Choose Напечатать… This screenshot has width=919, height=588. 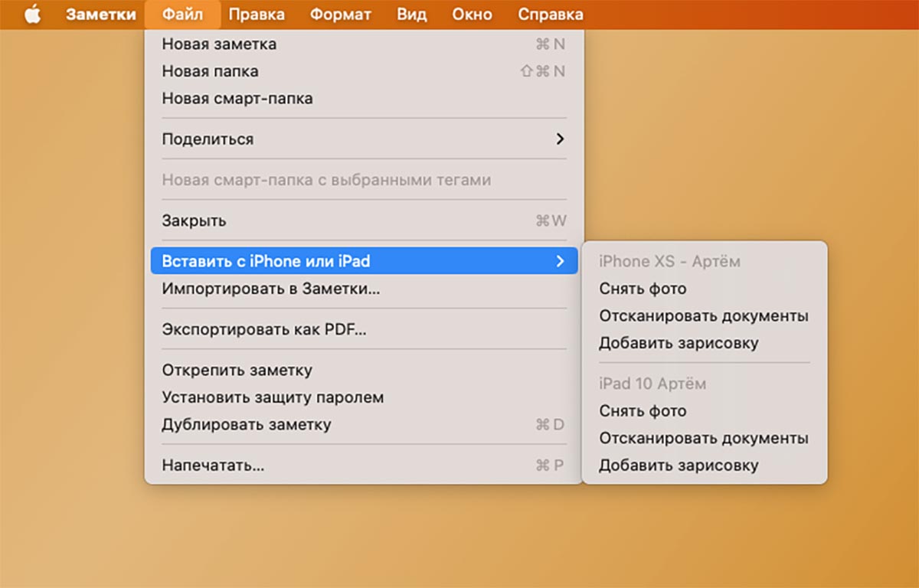tap(364, 465)
